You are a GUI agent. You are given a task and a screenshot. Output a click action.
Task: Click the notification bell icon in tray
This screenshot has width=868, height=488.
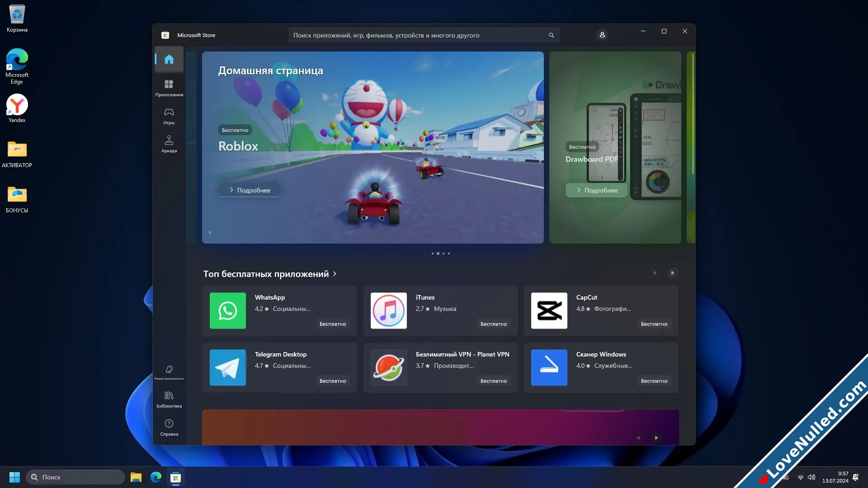click(855, 477)
